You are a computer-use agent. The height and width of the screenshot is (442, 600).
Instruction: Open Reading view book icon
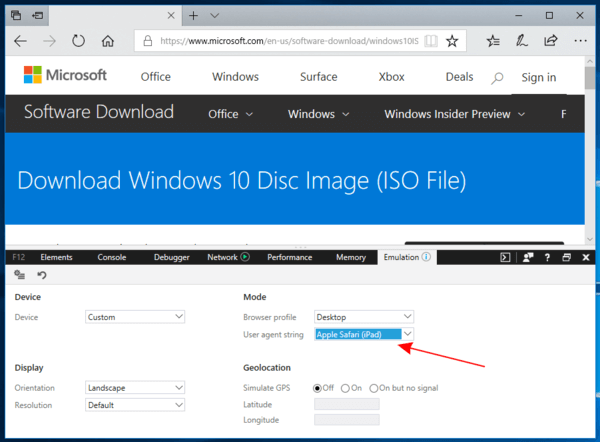pos(431,41)
